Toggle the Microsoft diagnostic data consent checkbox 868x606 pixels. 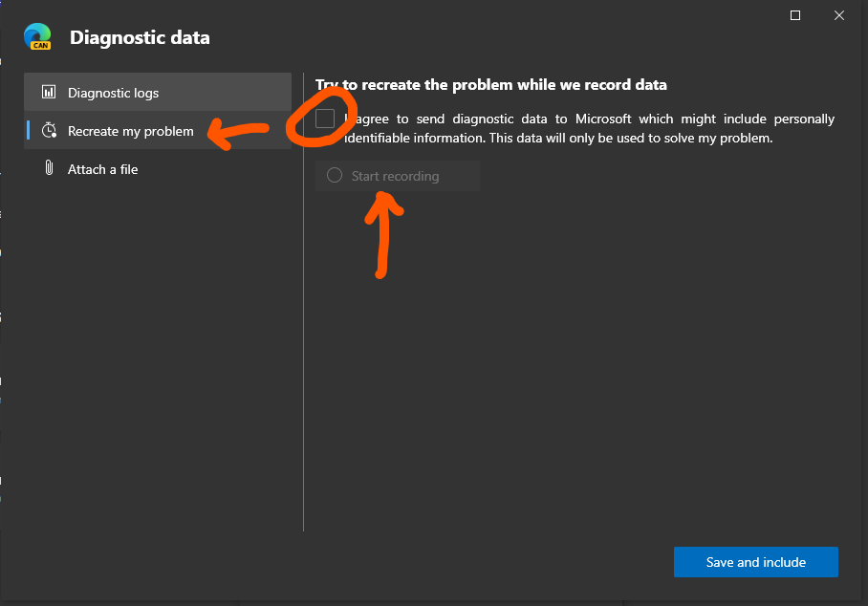pos(325,119)
